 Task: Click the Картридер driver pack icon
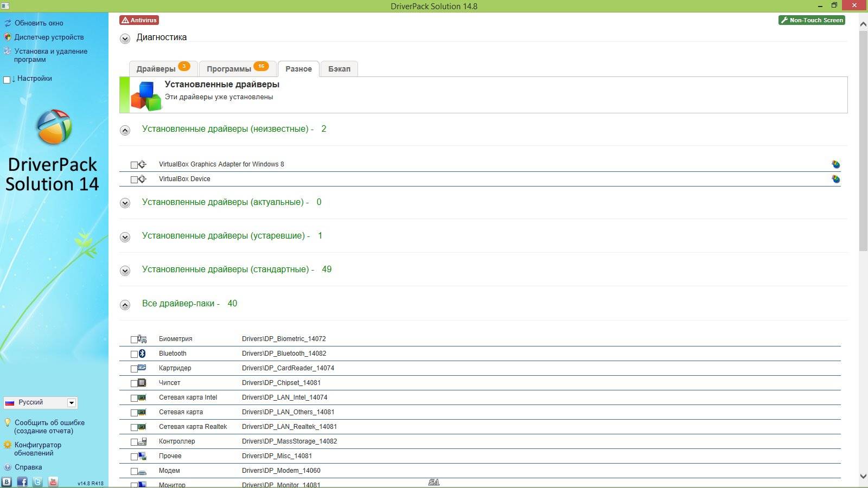[x=142, y=368]
